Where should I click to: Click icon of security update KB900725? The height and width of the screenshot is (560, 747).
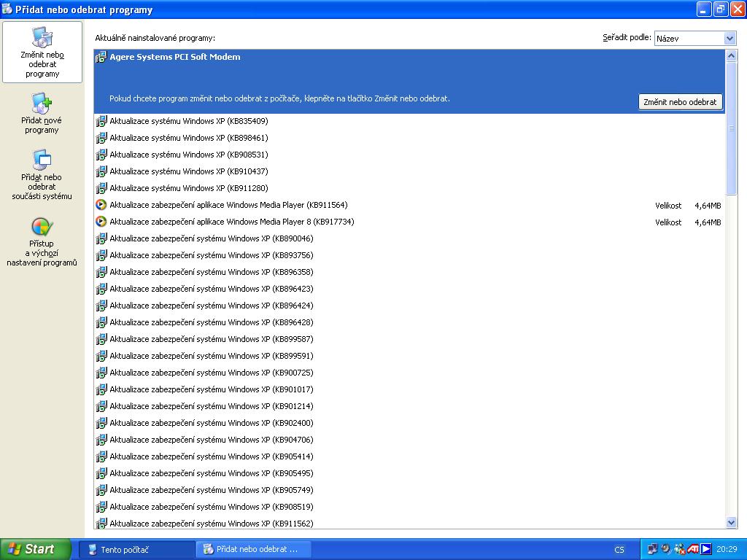101,373
